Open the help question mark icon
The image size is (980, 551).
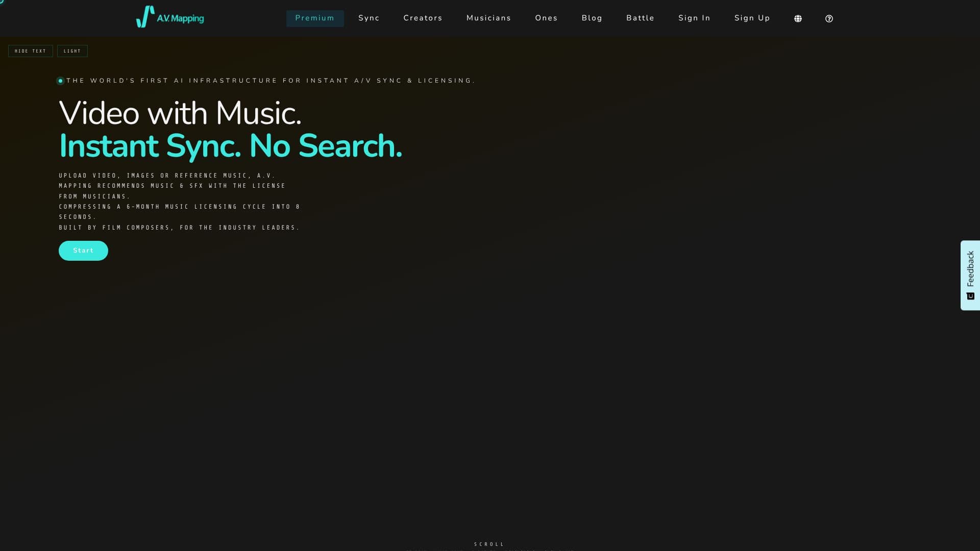pyautogui.click(x=829, y=18)
